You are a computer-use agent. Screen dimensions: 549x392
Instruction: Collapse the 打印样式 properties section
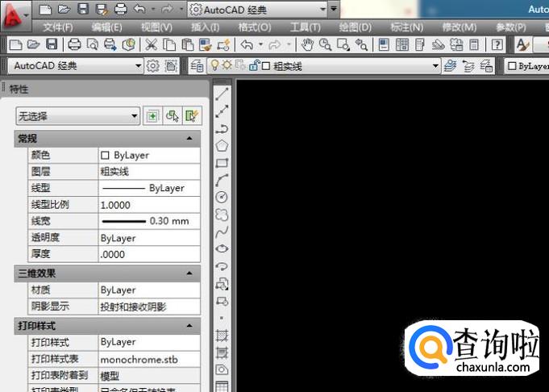click(x=189, y=326)
